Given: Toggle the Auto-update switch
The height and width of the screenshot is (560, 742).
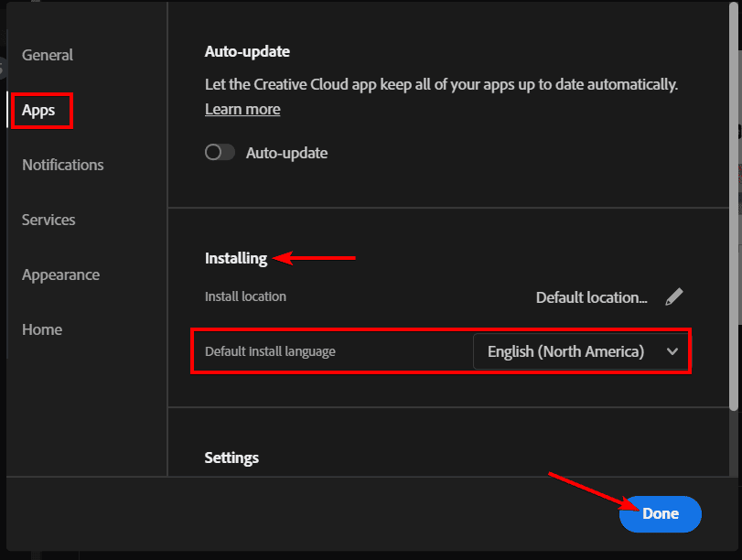Looking at the screenshot, I should 220,153.
